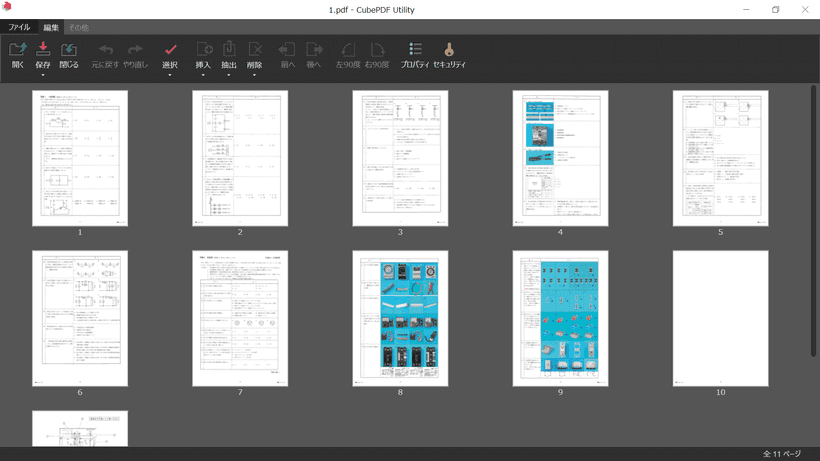
Task: Expand the 保存 dropdown arrow
Action: [x=43, y=75]
